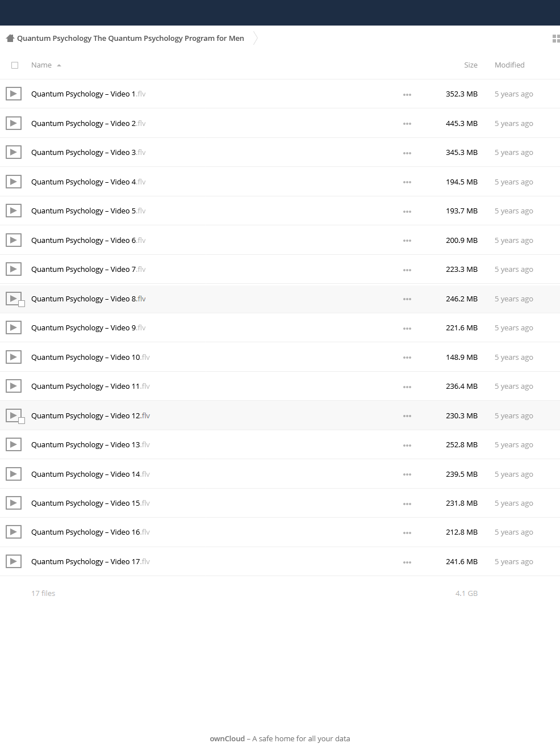Open more actions menu for Video 9.flv

pyautogui.click(x=407, y=328)
